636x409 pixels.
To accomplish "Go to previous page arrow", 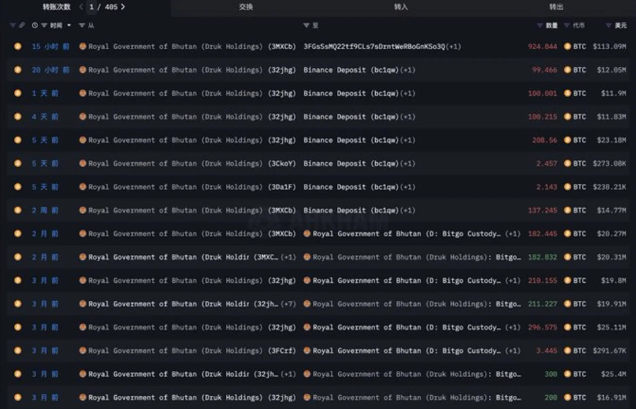I will [x=81, y=6].
